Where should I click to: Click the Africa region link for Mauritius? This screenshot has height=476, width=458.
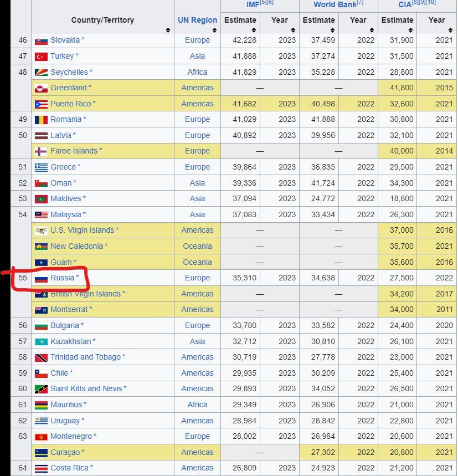[197, 405]
